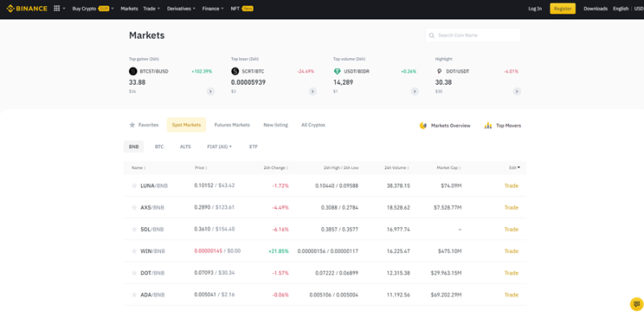This screenshot has width=644, height=312.
Task: Click the WIN/BNB +21.85% change value
Action: click(279, 252)
